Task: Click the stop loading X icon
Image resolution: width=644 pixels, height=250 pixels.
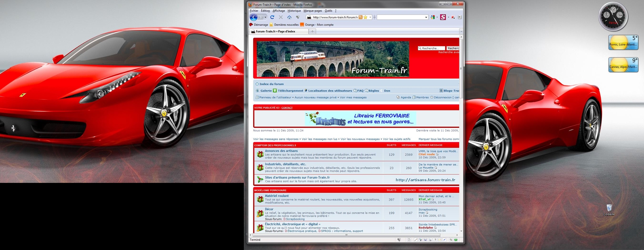Action: click(x=281, y=17)
